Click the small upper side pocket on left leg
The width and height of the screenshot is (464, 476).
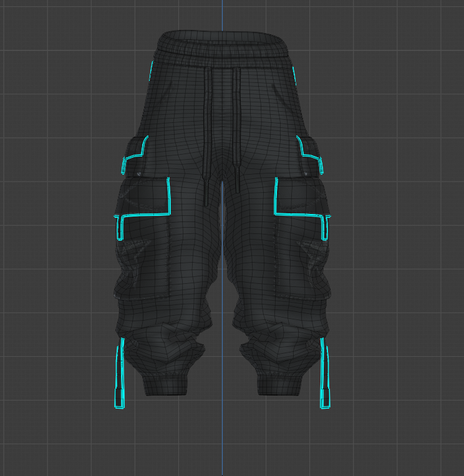(x=133, y=156)
